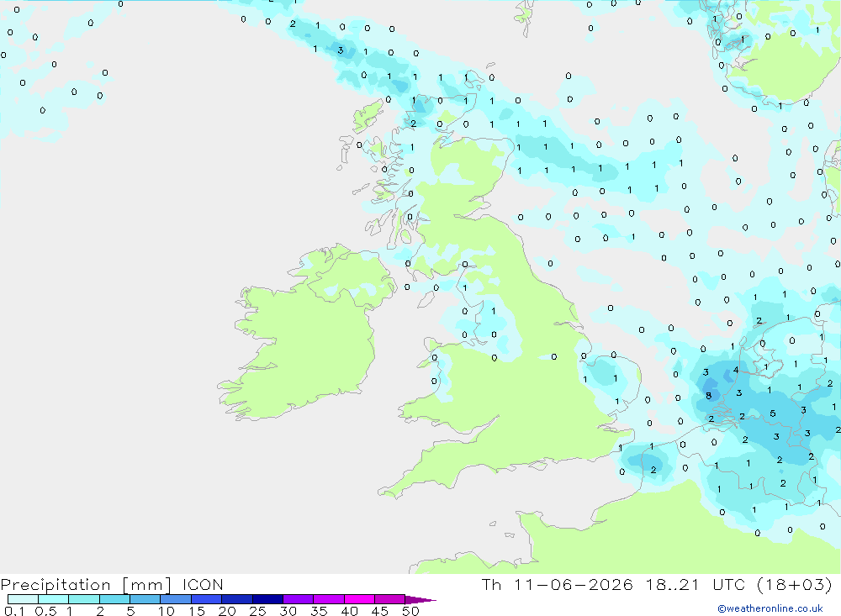Click the 'Precipitation [mm]' title text
Screen dimensions: 841x616
[86, 585]
